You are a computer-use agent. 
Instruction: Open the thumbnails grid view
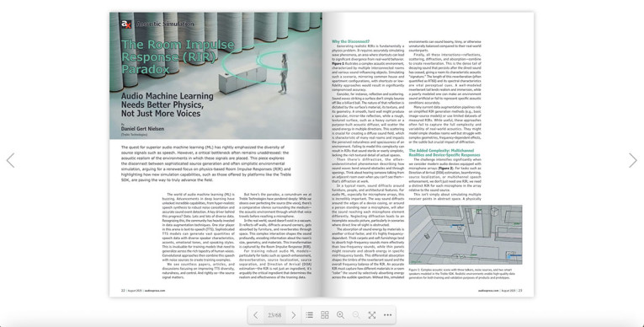point(325,315)
